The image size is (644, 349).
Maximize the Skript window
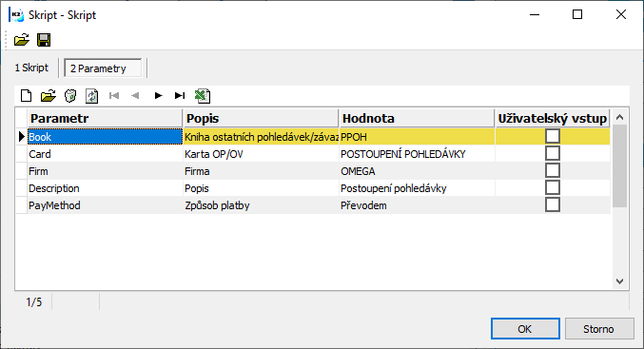pos(577,15)
